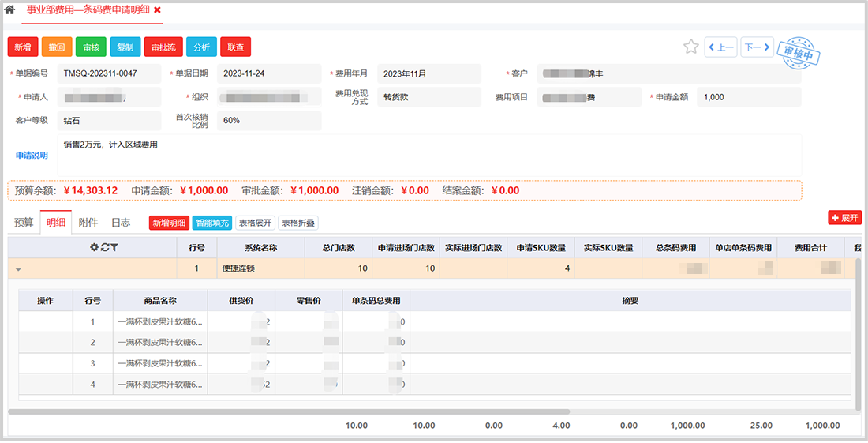Go to previous record with 上一
The image size is (868, 443).
pyautogui.click(x=720, y=47)
